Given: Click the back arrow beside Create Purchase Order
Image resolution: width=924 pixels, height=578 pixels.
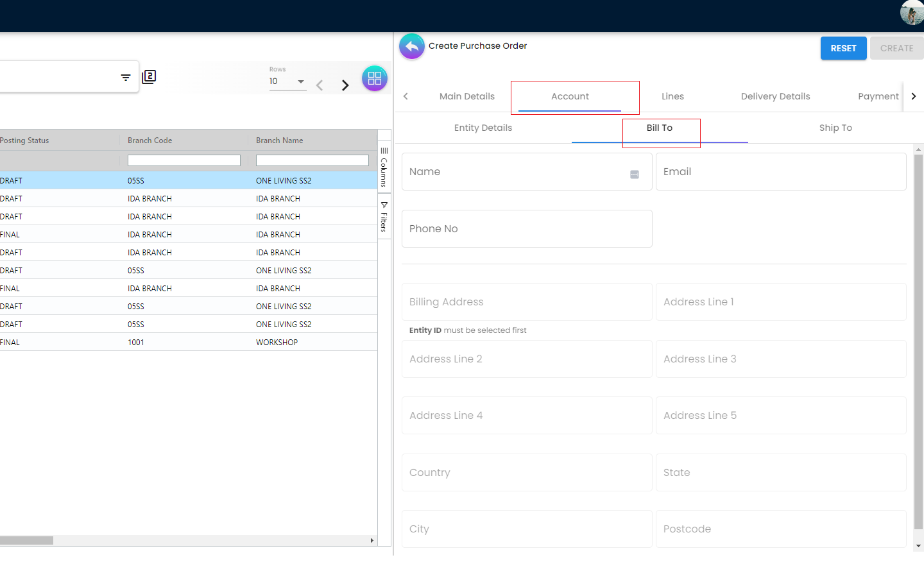Looking at the screenshot, I should click(412, 46).
